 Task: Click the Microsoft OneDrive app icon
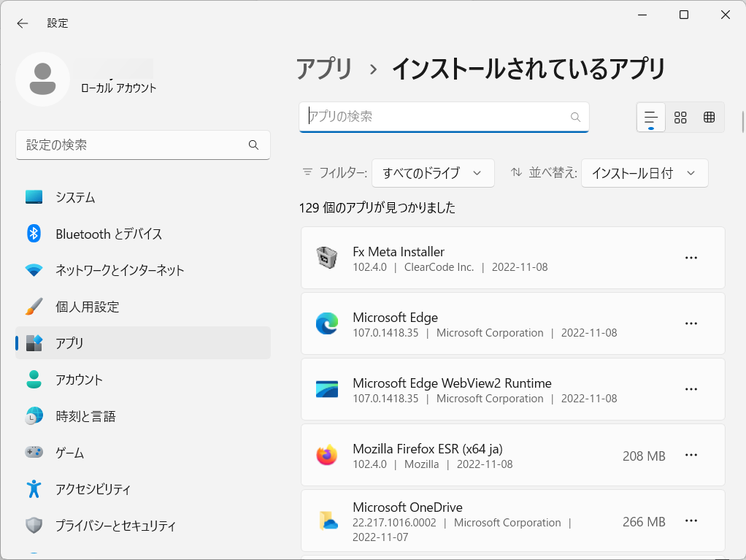(328, 521)
